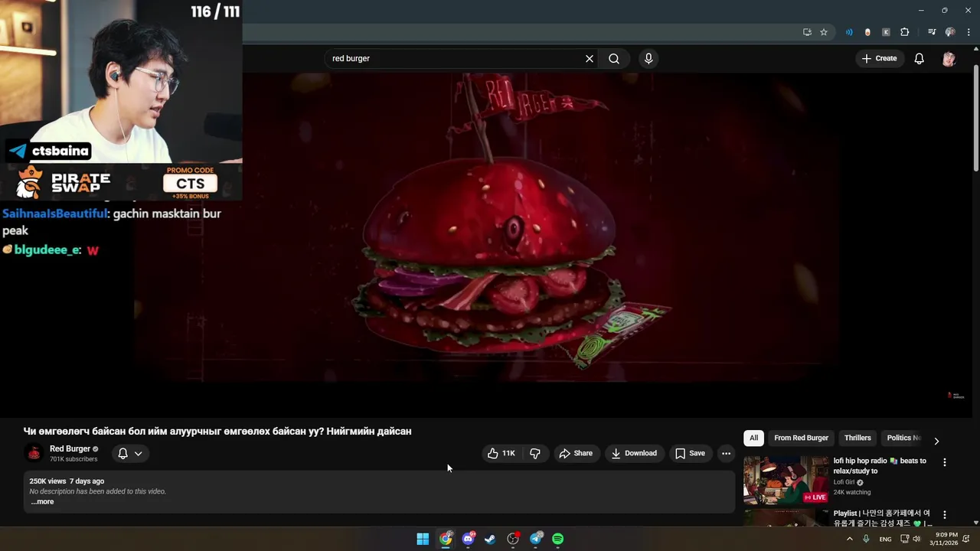Open Chrome Extensions puzzle icon
The width and height of the screenshot is (980, 551).
905,32
